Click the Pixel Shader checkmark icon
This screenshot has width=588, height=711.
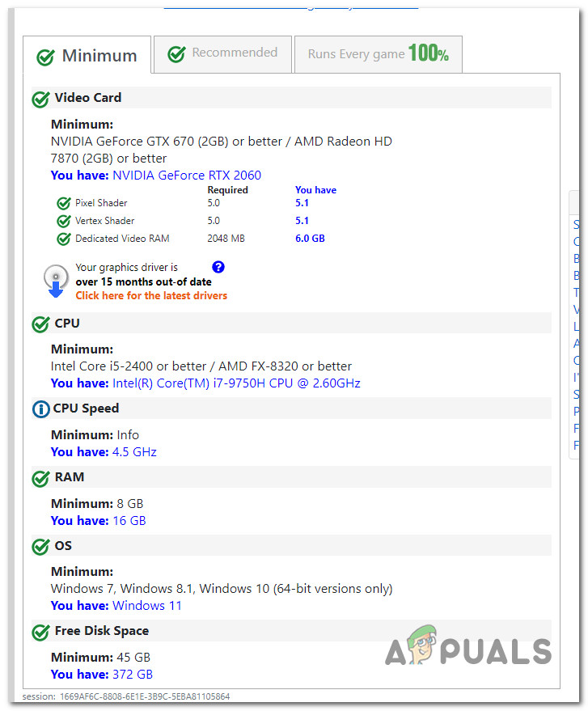(64, 203)
